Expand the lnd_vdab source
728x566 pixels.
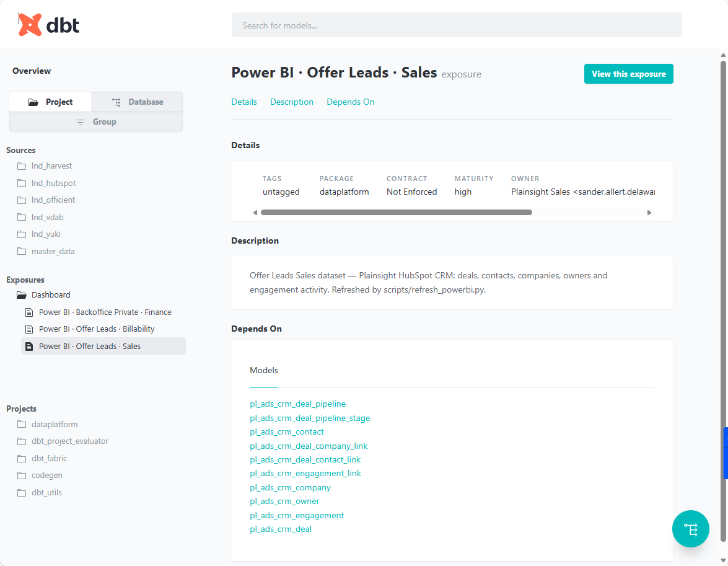coord(47,217)
